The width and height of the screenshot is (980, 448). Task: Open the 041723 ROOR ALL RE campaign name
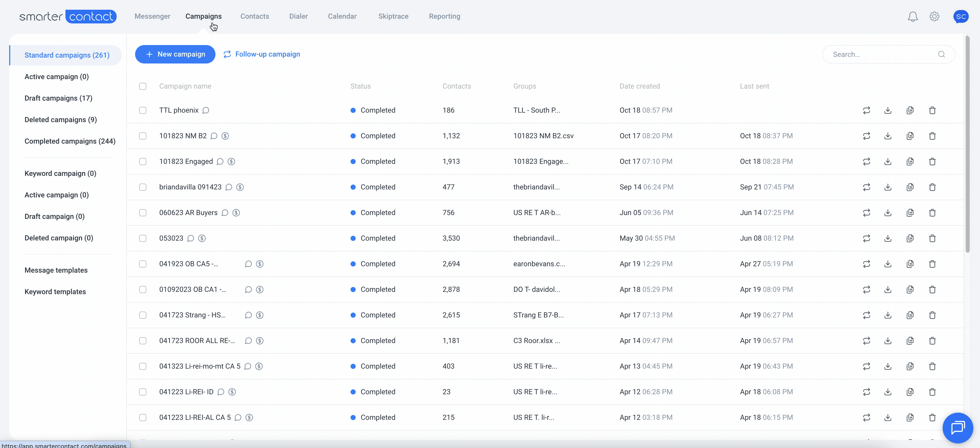coord(197,341)
